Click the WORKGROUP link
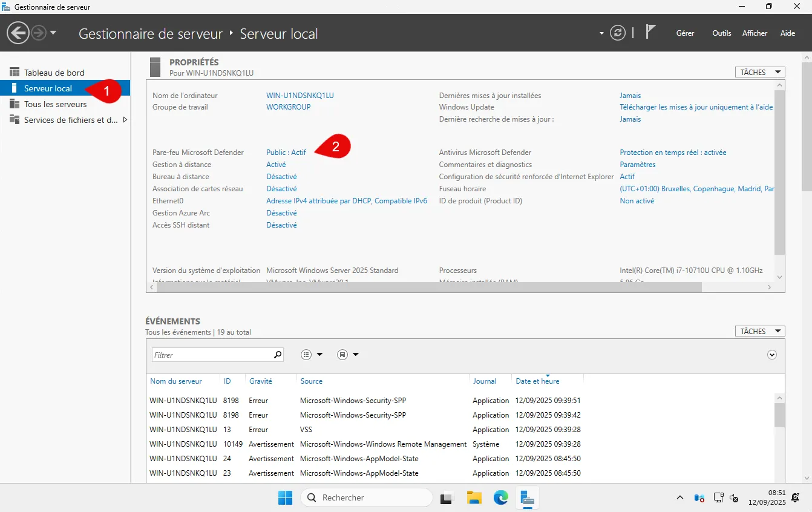This screenshot has height=512, width=812. pos(288,107)
